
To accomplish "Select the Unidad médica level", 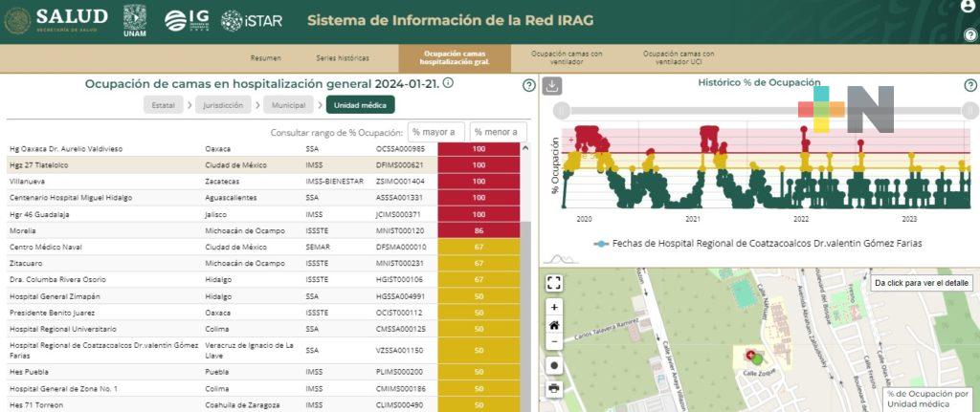I will coord(360,105).
